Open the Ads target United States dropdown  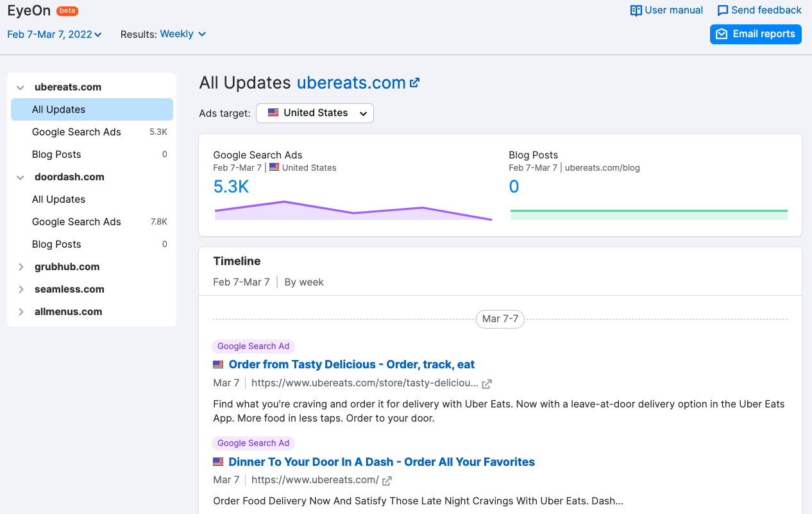[315, 113]
